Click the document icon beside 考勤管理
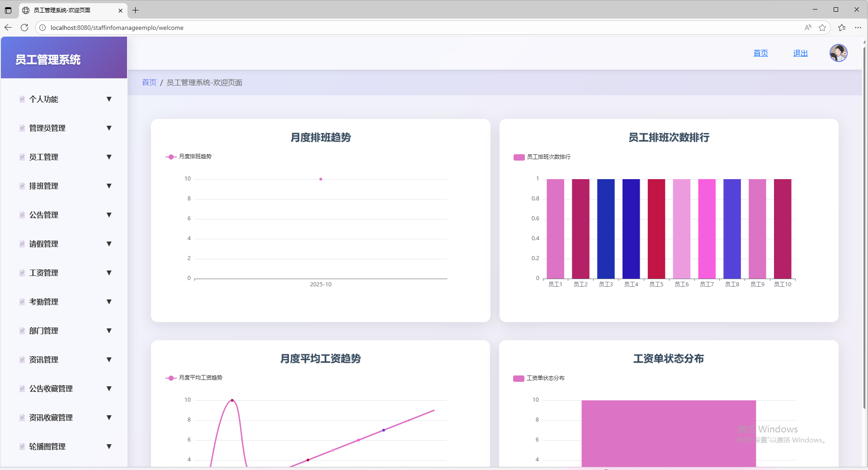This screenshot has height=470, width=868. coord(22,302)
